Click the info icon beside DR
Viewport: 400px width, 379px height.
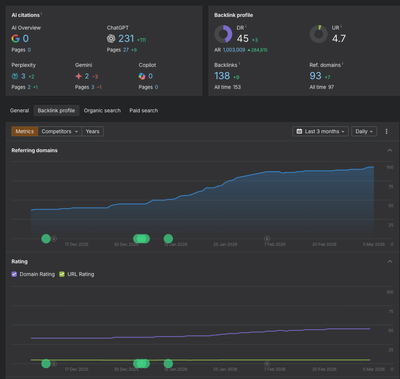(246, 26)
